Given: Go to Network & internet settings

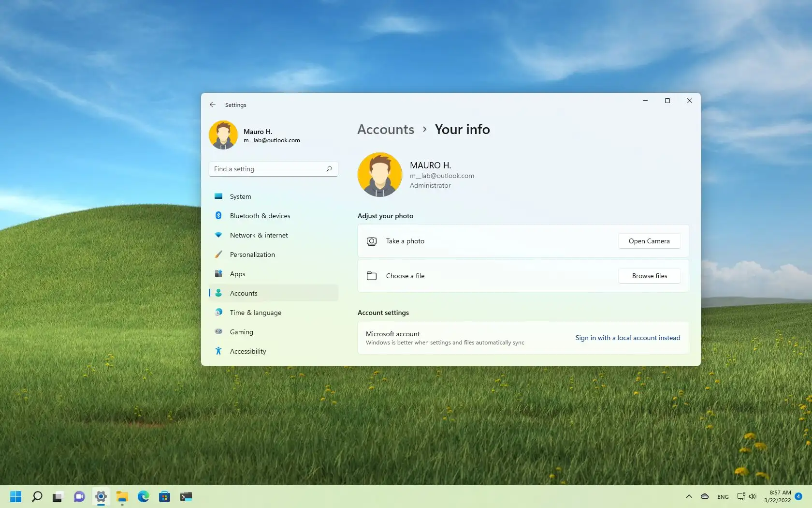Looking at the screenshot, I should pos(274,235).
